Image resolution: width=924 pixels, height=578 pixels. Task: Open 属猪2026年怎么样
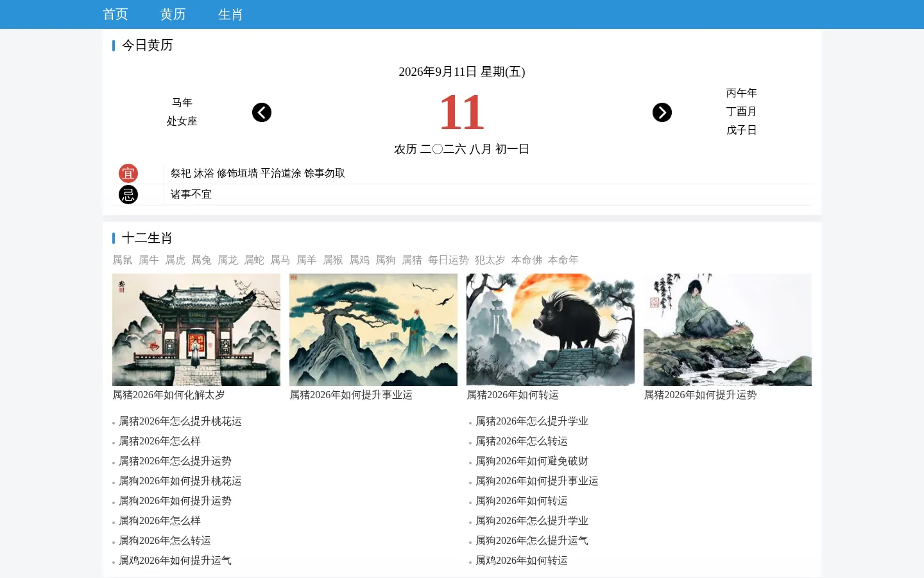tap(160, 441)
